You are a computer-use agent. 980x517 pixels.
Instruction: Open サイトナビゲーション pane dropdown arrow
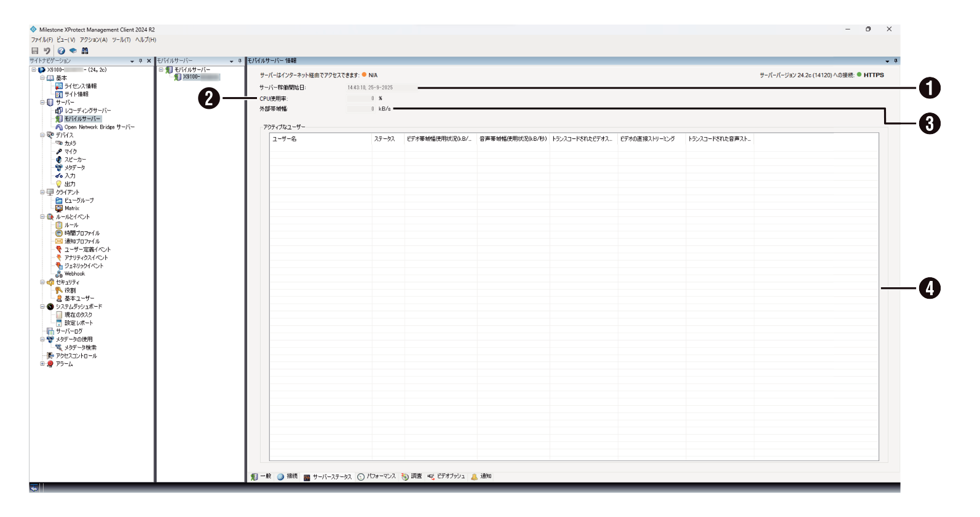click(x=132, y=61)
